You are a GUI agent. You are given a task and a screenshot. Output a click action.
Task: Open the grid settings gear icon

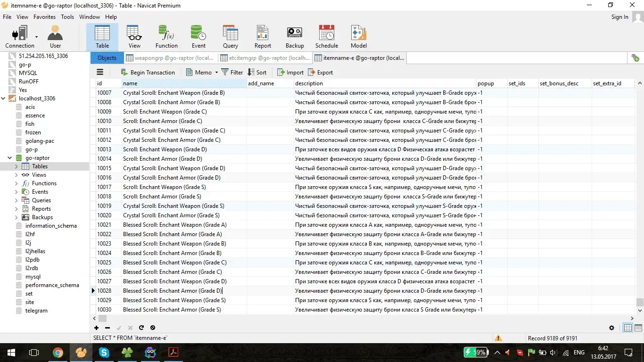click(x=612, y=328)
